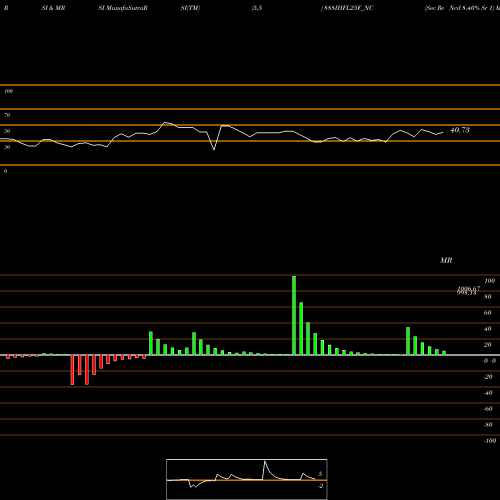Click the 80 label on MR axis
Viewport: 500px width, 500px height.
[488, 297]
